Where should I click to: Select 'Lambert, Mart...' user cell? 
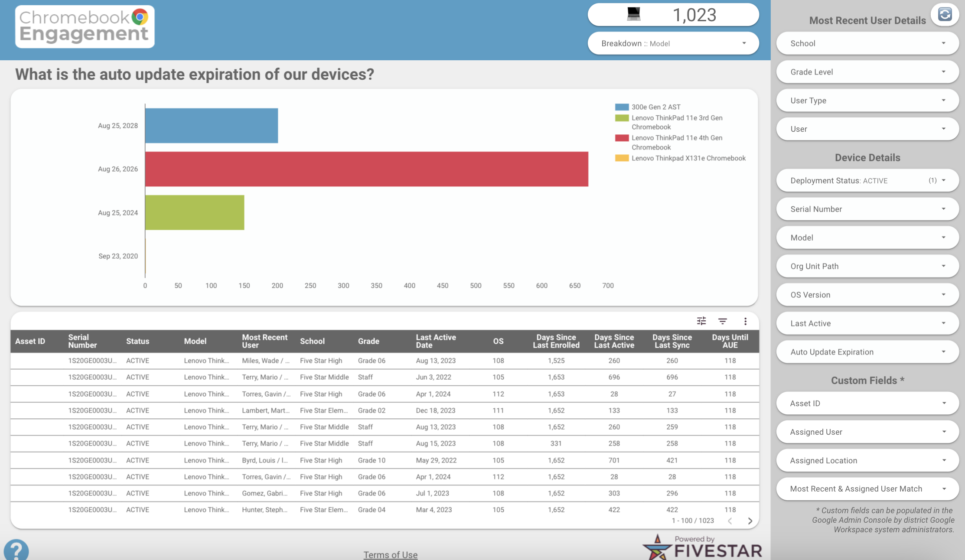tap(266, 410)
